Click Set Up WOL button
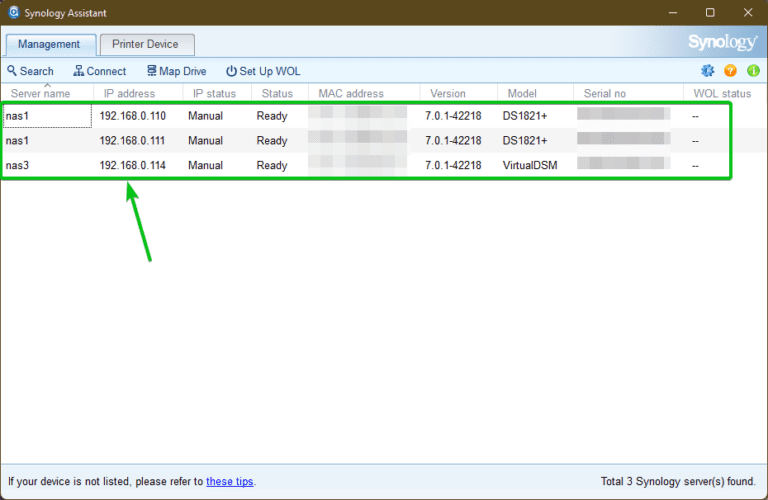The width and height of the screenshot is (768, 500). pos(263,71)
